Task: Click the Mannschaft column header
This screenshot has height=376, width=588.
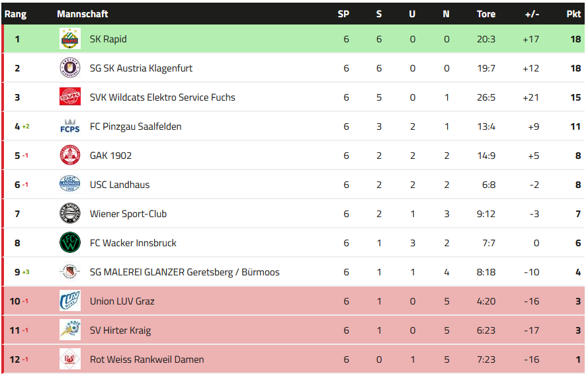Action: point(82,14)
